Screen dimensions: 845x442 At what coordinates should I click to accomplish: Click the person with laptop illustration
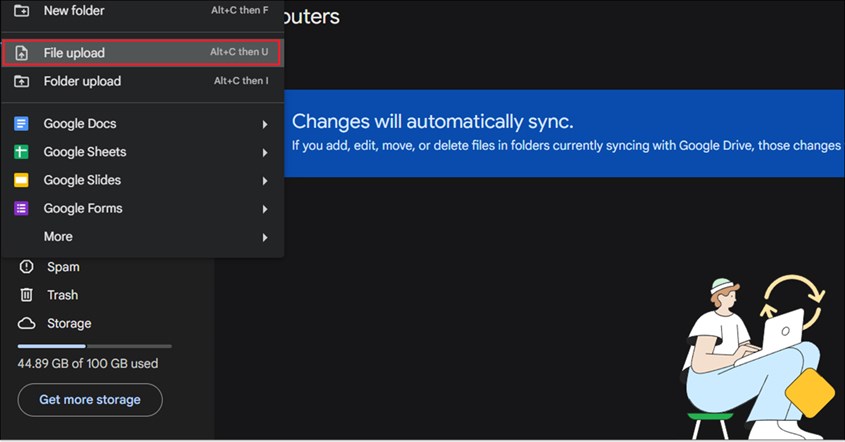[760, 358]
